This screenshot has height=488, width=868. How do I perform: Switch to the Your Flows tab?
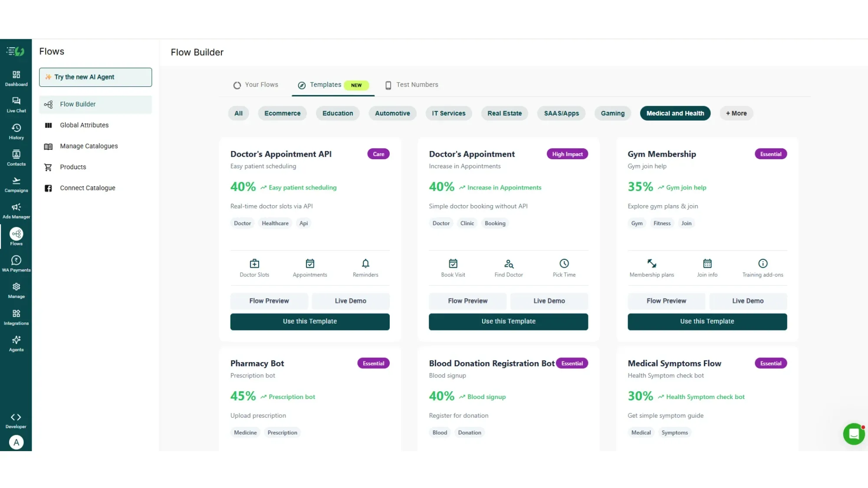(x=256, y=85)
